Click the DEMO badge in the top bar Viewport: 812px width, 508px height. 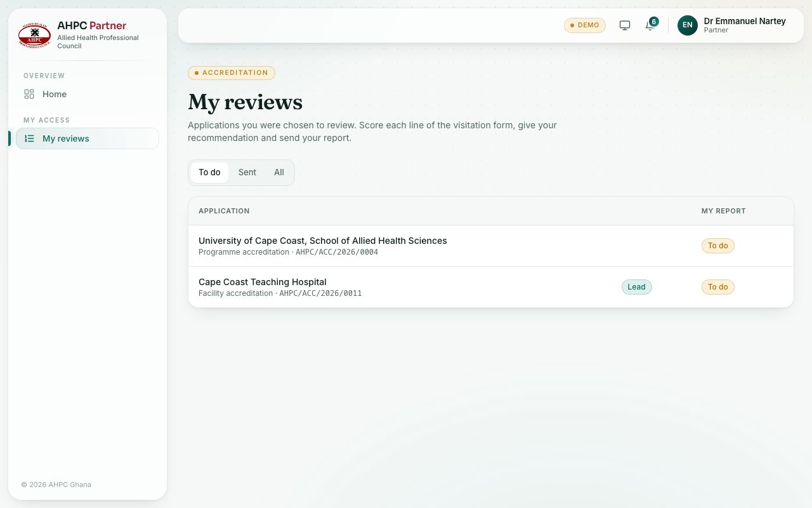point(585,25)
